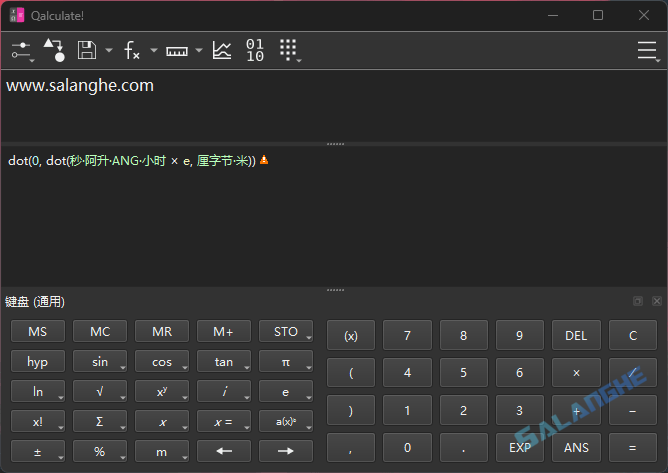Open the hamburger main menu
The image size is (668, 473).
point(648,51)
